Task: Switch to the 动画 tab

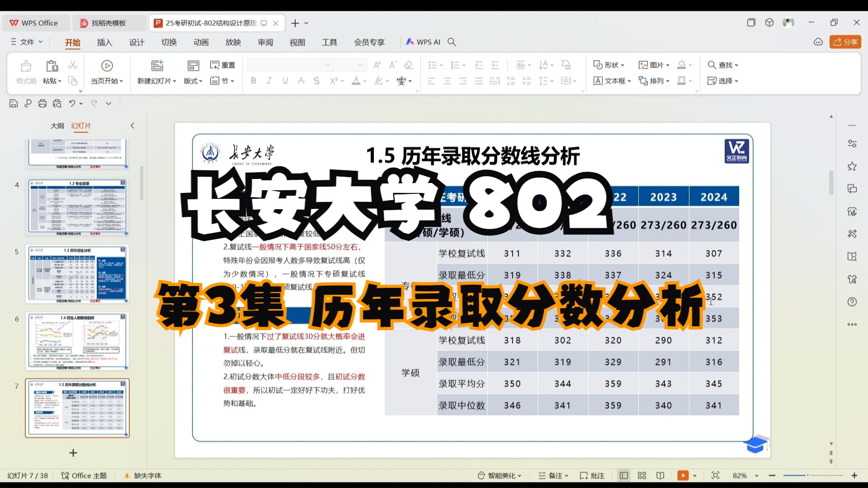Action: click(x=201, y=42)
